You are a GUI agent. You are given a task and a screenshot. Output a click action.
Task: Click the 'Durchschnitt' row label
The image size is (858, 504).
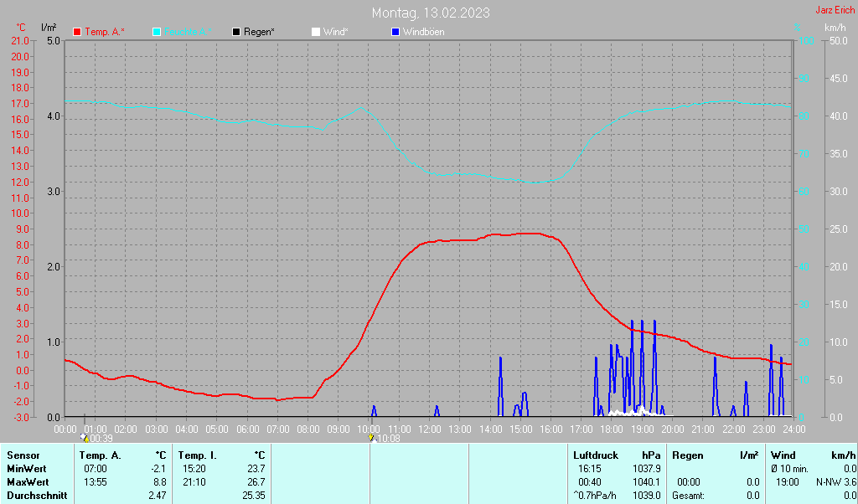point(37,496)
